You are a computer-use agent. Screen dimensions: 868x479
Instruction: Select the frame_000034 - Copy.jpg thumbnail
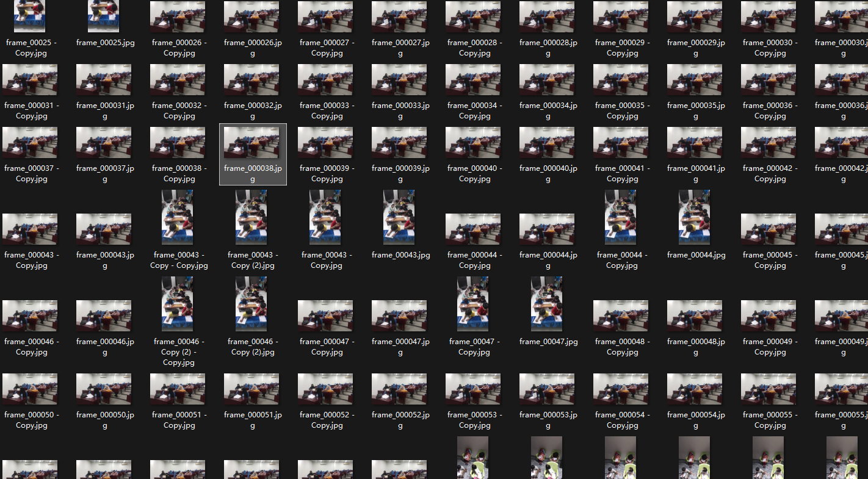473,79
